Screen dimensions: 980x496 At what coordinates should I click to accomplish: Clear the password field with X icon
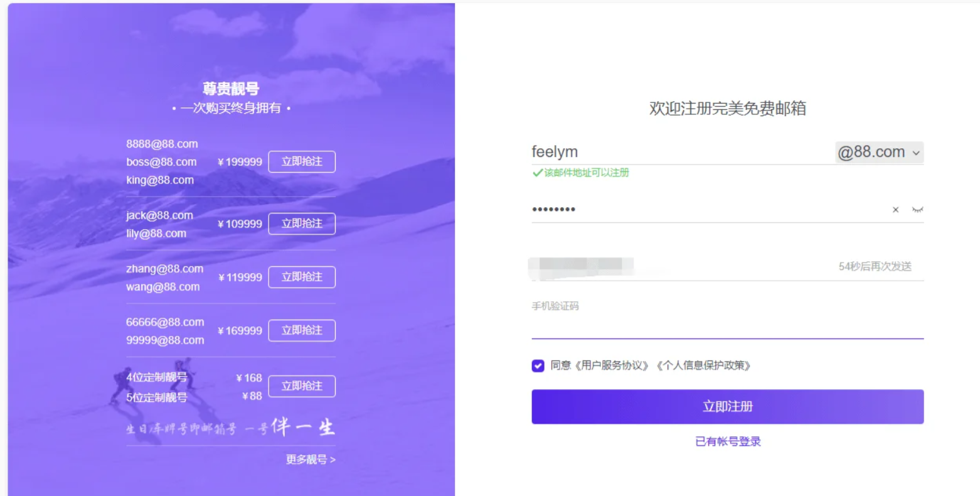(x=895, y=210)
